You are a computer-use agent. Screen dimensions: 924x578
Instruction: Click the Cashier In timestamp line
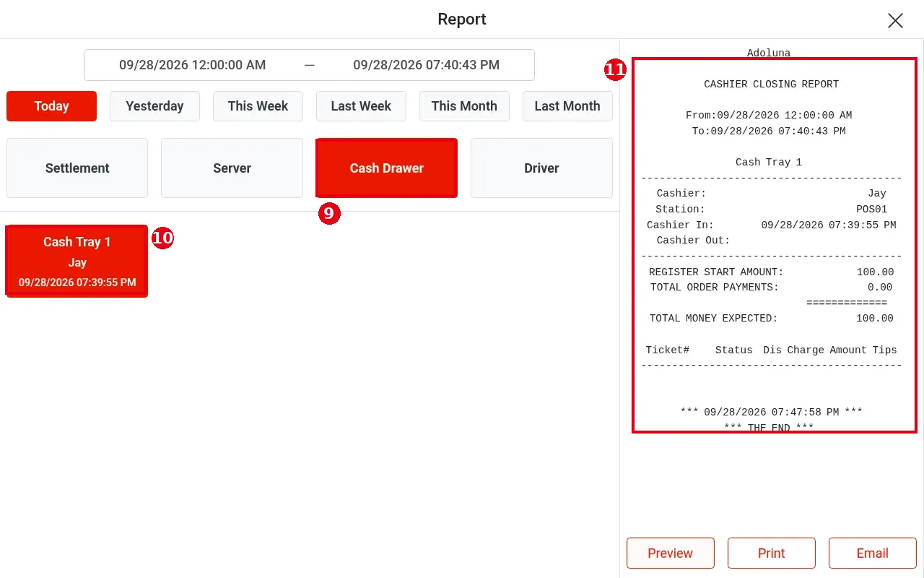click(x=772, y=225)
